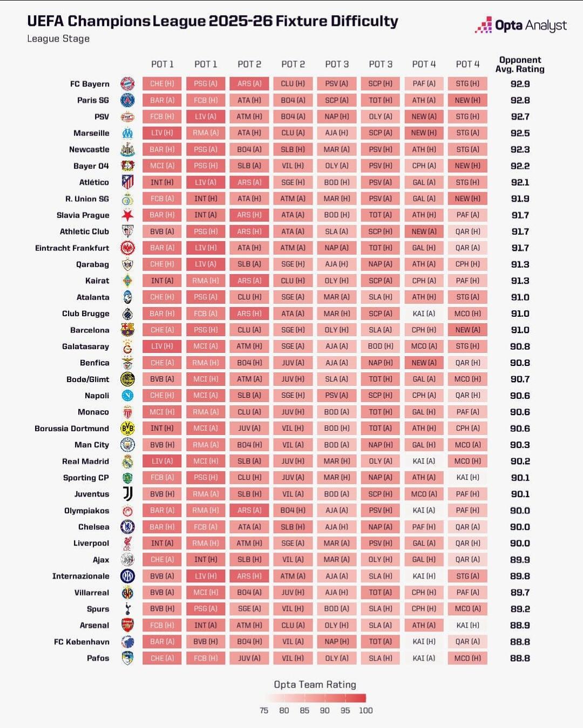Click the Paris SG club crest

tap(127, 100)
